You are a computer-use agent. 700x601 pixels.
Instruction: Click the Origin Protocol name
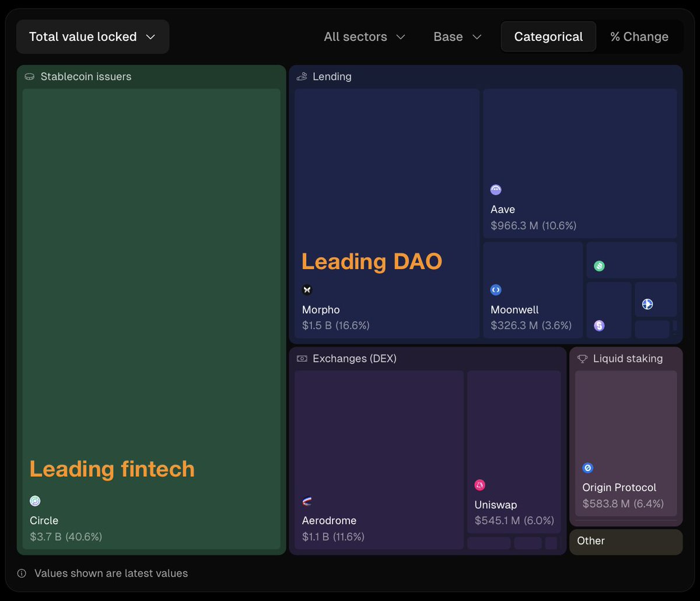619,487
